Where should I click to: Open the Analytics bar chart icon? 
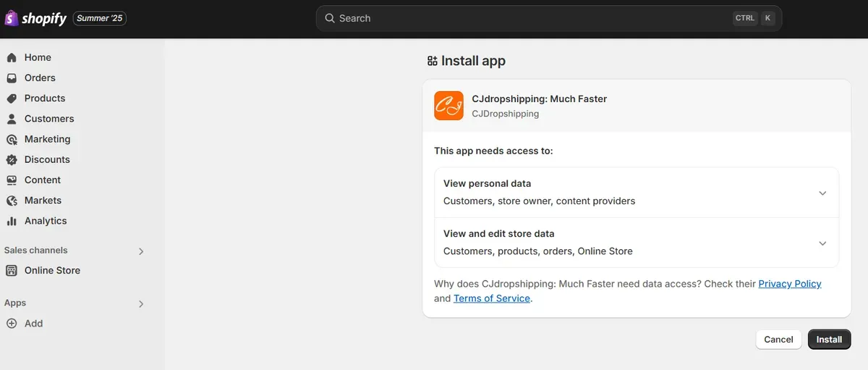click(x=12, y=221)
